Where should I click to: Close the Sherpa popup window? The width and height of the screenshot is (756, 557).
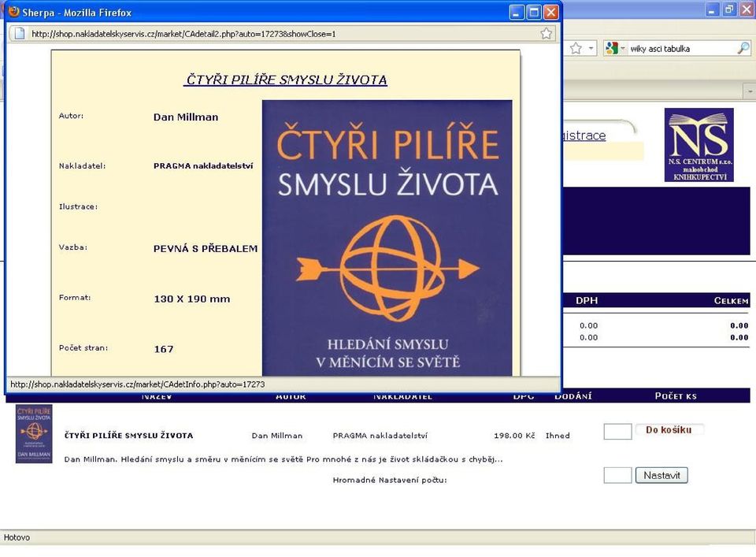click(550, 12)
